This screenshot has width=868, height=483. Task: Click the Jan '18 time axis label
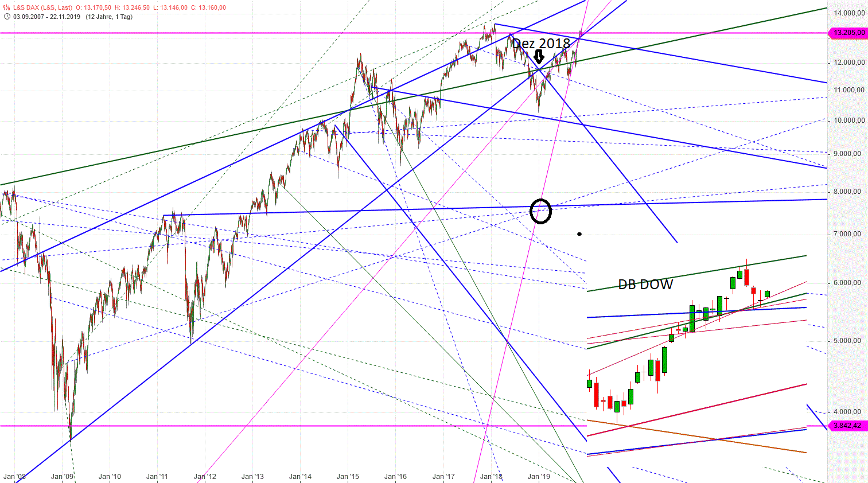(492, 477)
